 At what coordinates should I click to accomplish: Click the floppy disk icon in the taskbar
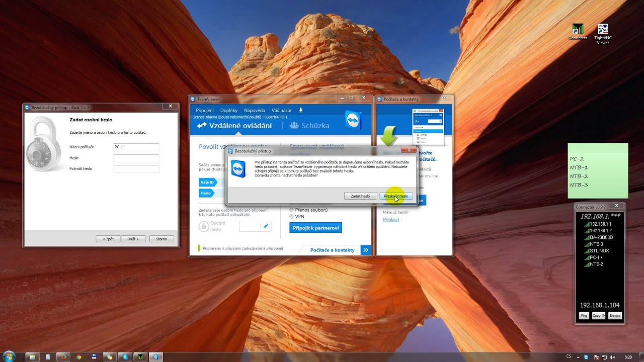click(x=94, y=357)
